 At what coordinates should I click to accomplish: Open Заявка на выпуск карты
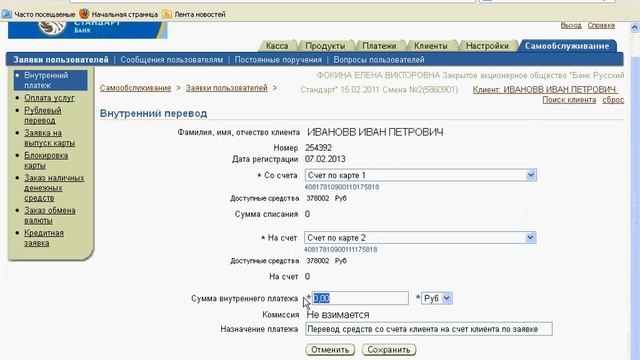pos(49,138)
